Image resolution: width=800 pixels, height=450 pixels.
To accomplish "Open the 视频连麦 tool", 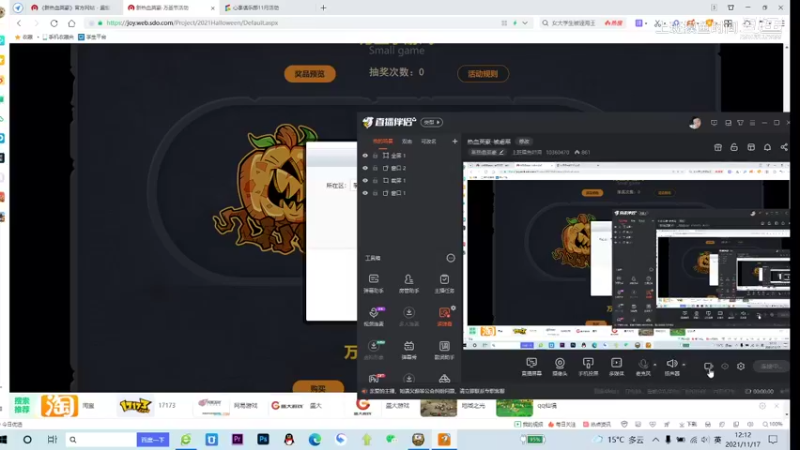I will [x=373, y=316].
